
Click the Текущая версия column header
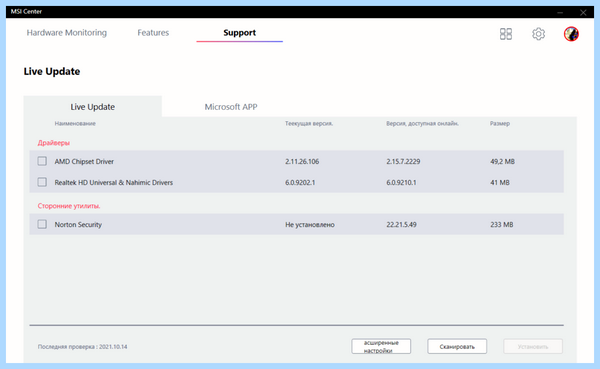(309, 124)
